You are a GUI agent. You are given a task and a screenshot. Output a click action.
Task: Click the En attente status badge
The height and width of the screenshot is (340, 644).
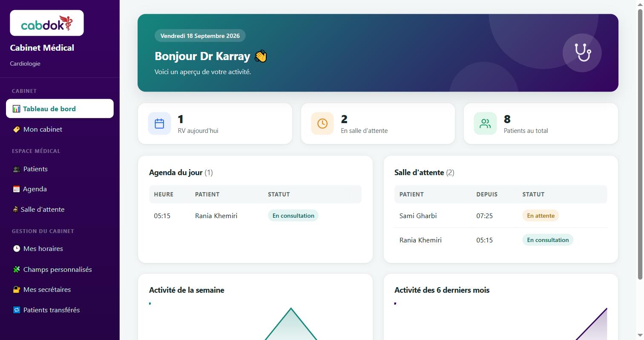[540, 216]
